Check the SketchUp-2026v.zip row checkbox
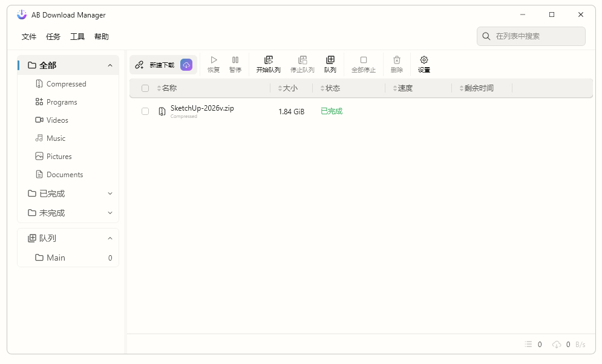This screenshot has width=602, height=364. [x=145, y=111]
